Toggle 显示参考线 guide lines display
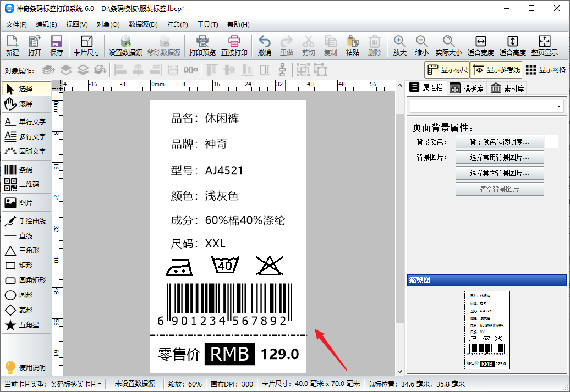 tap(495, 70)
